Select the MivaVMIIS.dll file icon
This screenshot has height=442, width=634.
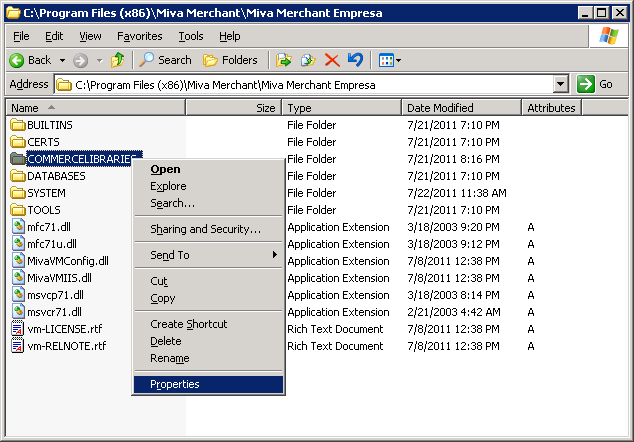click(18, 277)
